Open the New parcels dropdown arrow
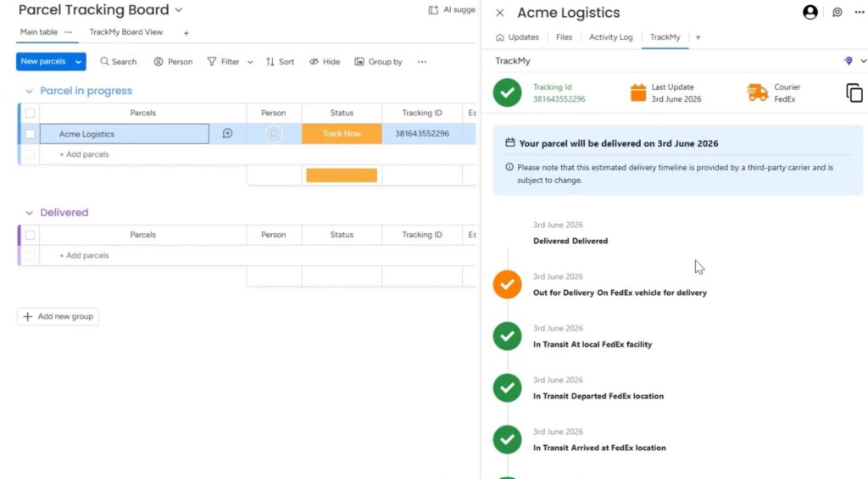Viewport: 868px width, 479px height. tap(79, 62)
